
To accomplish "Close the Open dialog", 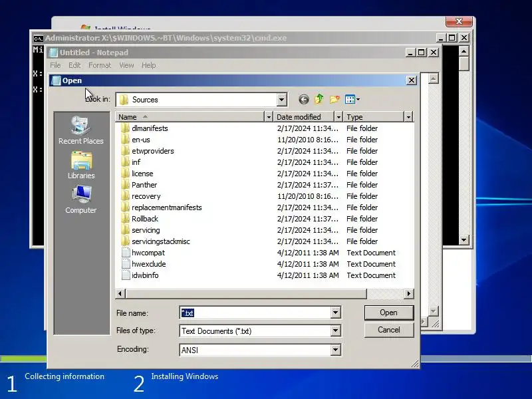I will pyautogui.click(x=411, y=80).
